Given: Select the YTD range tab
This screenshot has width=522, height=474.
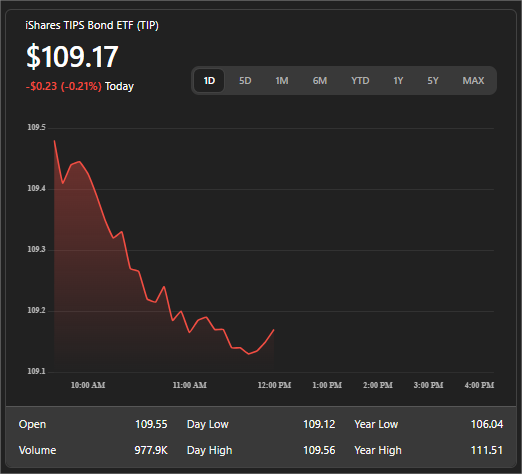Looking at the screenshot, I should (360, 81).
